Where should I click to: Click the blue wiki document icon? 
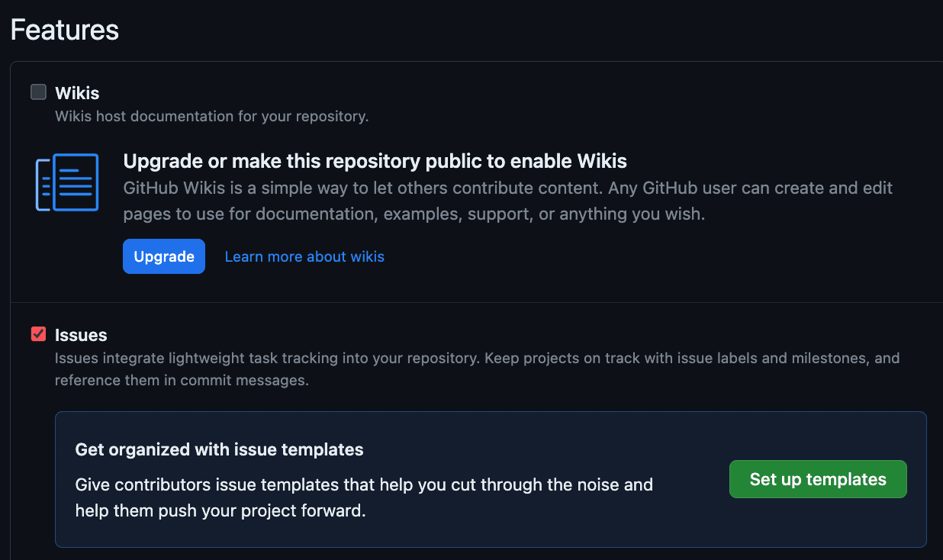point(67,182)
